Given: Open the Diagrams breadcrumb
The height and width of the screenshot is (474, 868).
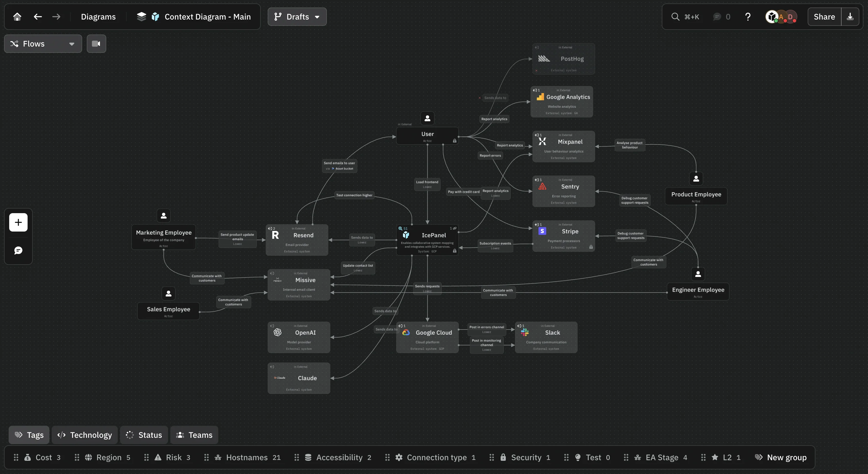Looking at the screenshot, I should pyautogui.click(x=98, y=17).
